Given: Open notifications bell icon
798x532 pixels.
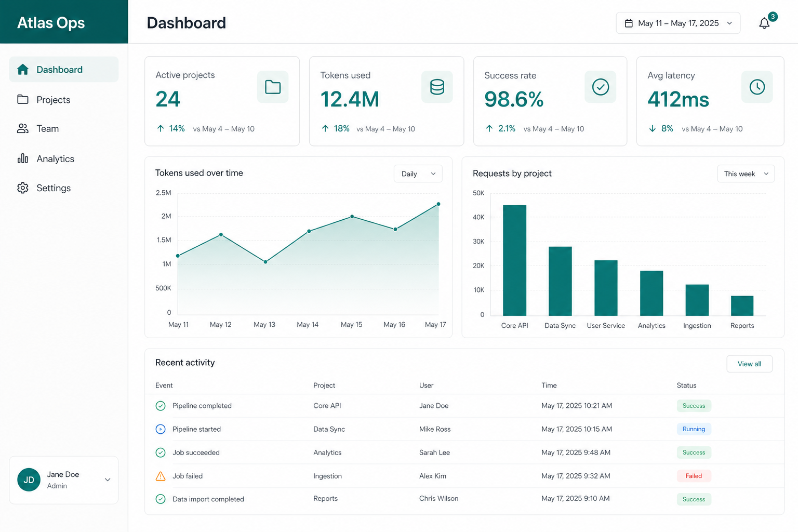Looking at the screenshot, I should 764,23.
